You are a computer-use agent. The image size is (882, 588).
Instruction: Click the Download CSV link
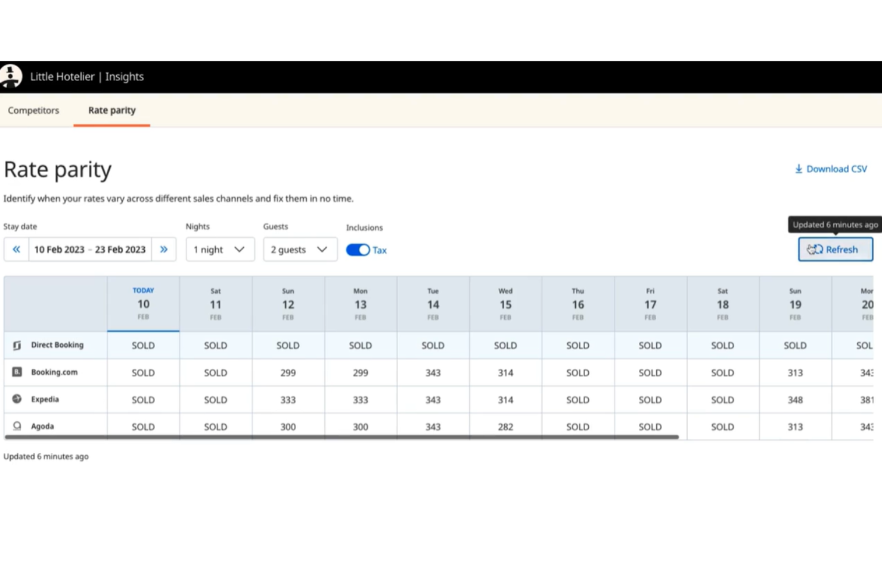[x=837, y=169]
